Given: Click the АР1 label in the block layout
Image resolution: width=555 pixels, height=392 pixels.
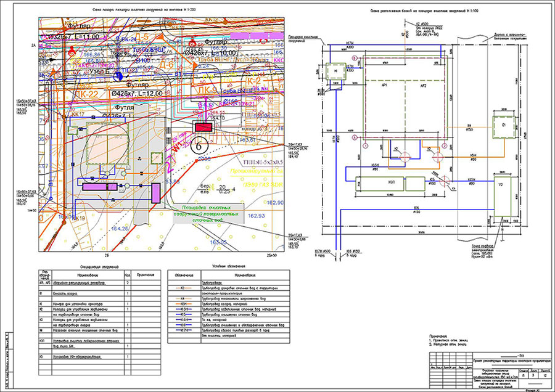Looking at the screenshot, I should click(x=385, y=85).
